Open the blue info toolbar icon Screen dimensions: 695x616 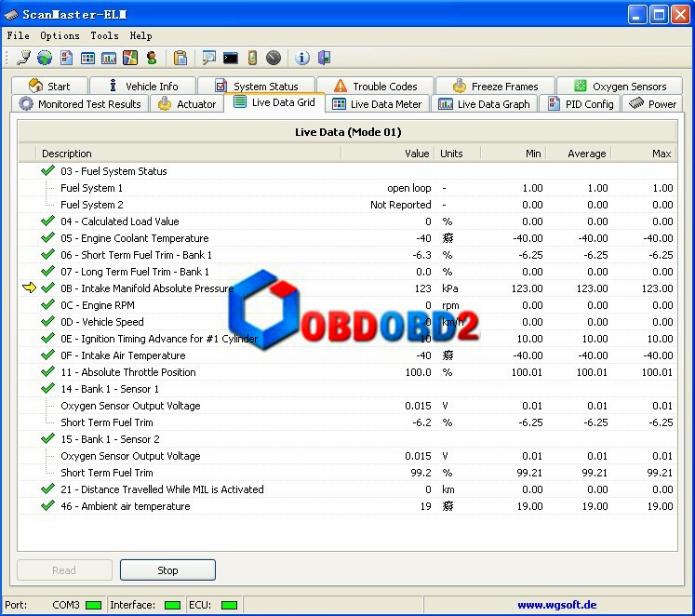tap(302, 58)
